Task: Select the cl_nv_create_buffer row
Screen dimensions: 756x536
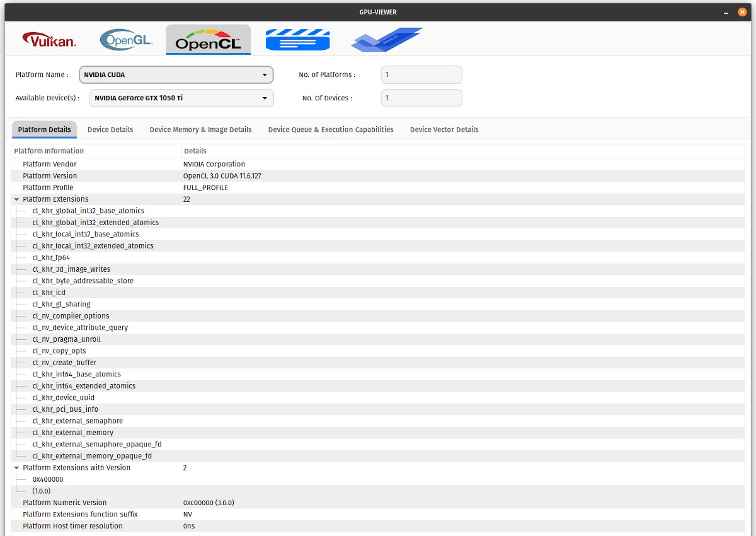Action: click(x=378, y=363)
